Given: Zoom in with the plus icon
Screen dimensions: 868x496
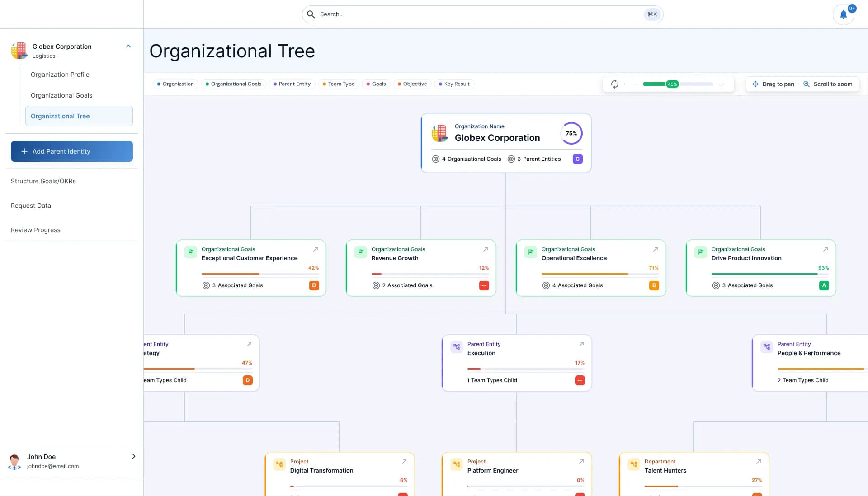Looking at the screenshot, I should coord(722,84).
